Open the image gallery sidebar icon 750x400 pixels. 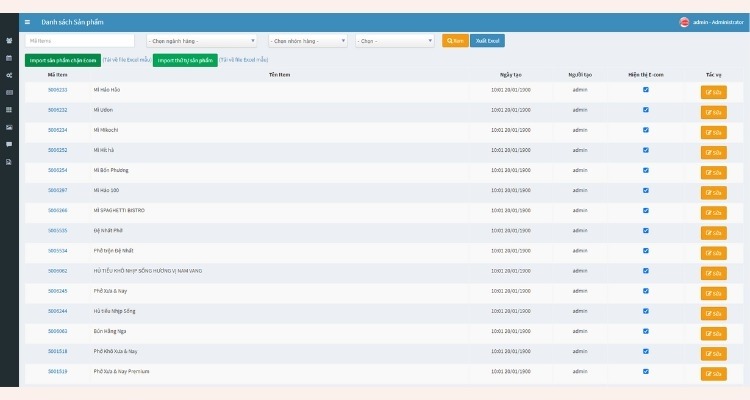(x=9, y=127)
